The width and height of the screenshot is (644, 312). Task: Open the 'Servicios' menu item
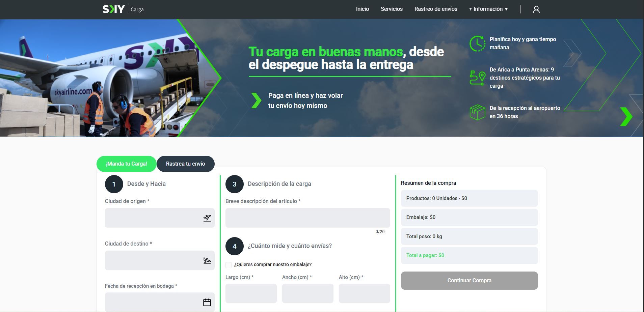(x=392, y=9)
